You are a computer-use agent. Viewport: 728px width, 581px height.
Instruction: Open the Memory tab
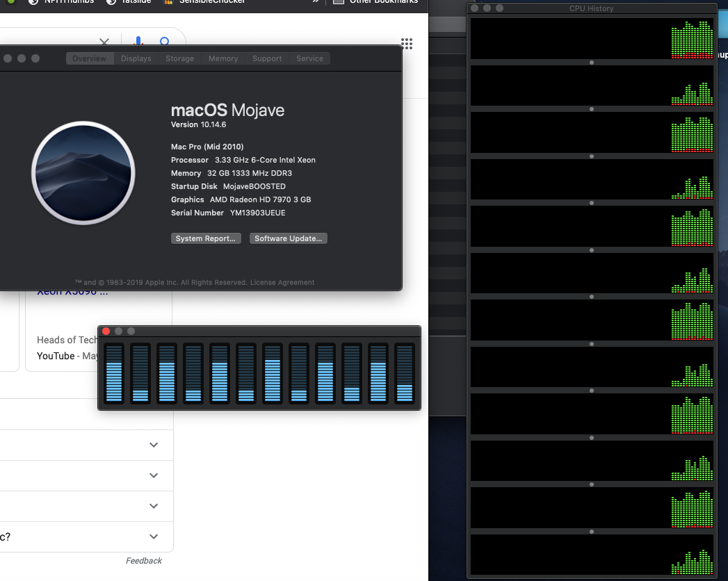[223, 58]
